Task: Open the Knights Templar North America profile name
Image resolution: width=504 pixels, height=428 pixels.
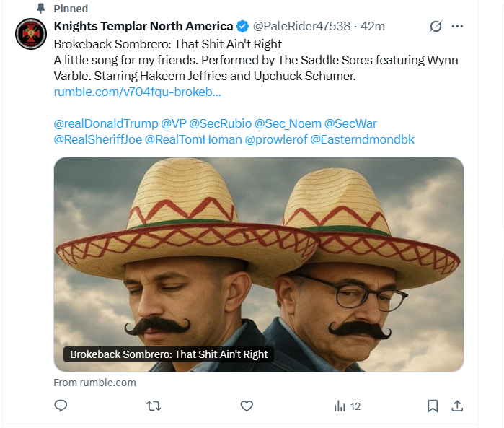Action: [x=143, y=27]
